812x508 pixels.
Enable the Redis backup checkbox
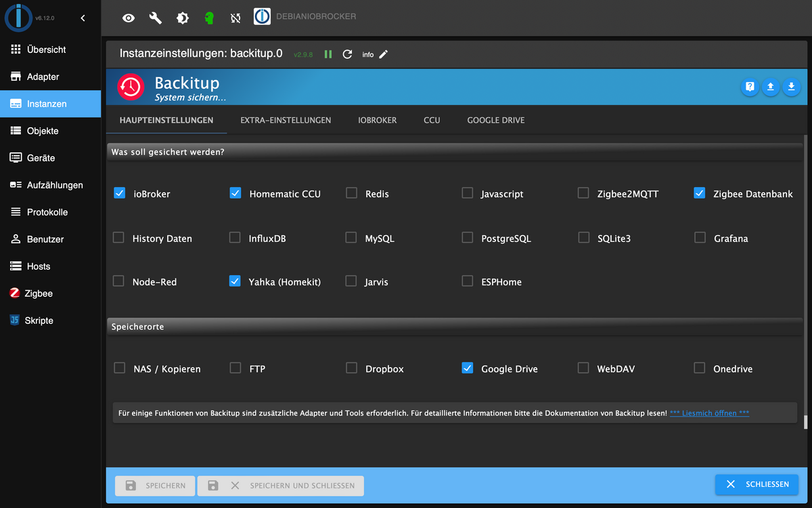coord(351,193)
